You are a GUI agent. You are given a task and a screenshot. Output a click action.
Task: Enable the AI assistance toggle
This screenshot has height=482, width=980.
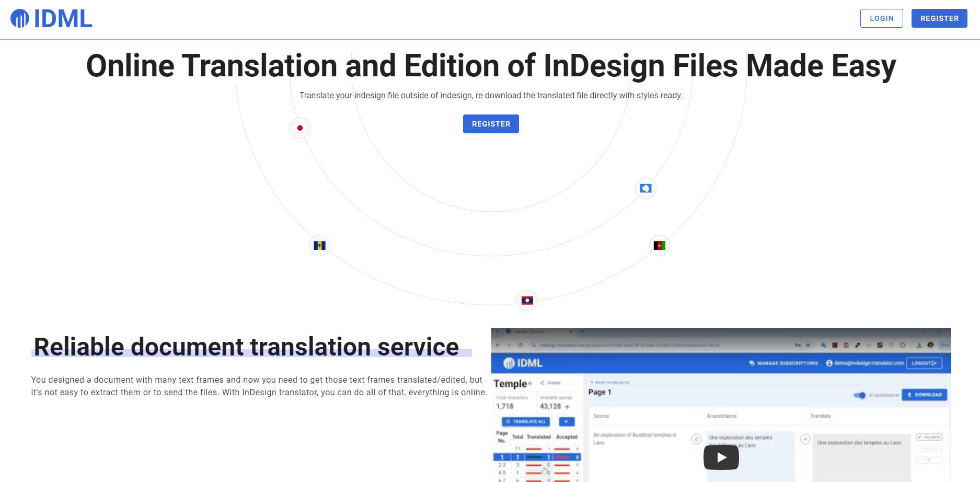[x=860, y=395]
